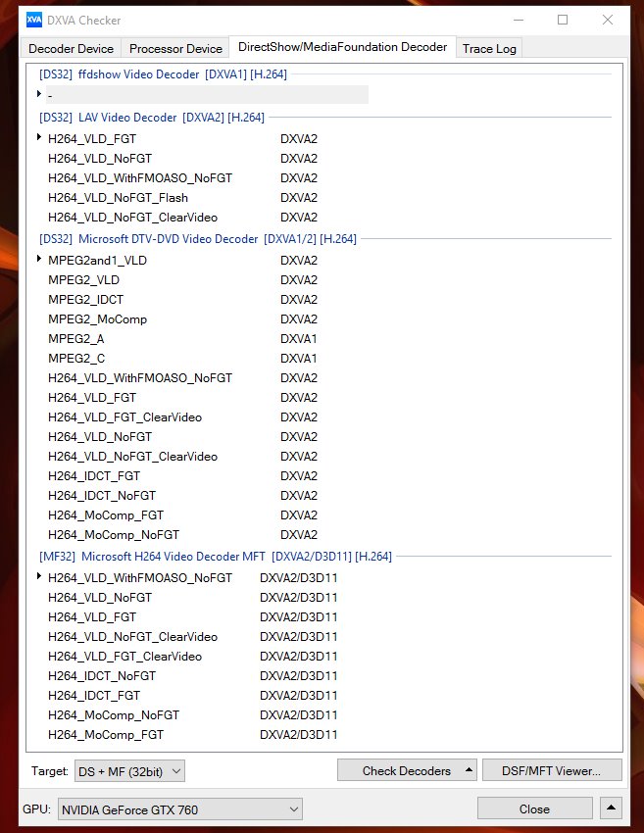Viewport: 644px width, 833px height.
Task: Select the MPEG2and1_VLD row
Action: [x=97, y=261]
